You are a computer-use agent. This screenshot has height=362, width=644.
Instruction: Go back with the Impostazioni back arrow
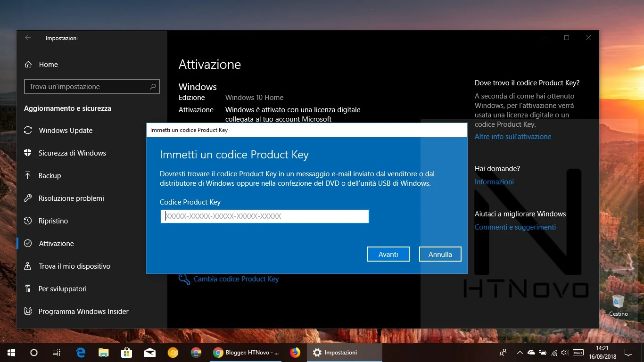tap(28, 38)
